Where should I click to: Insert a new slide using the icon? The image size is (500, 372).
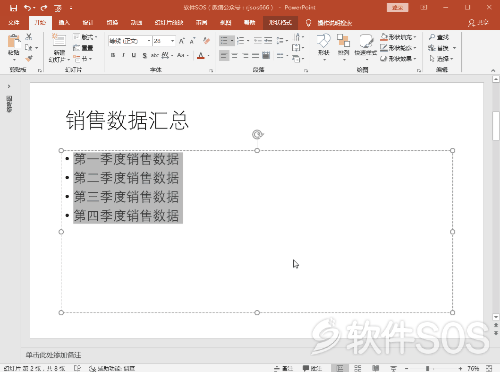pyautogui.click(x=59, y=40)
